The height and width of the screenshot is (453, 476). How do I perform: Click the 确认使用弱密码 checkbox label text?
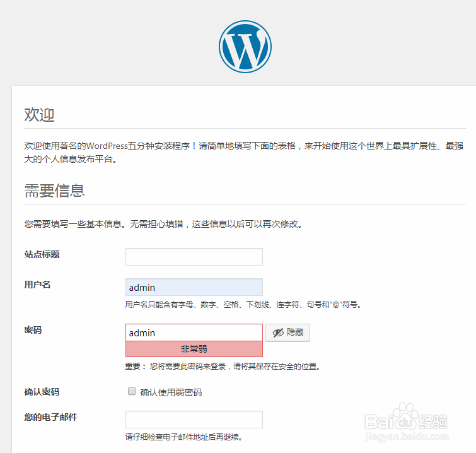pyautogui.click(x=171, y=392)
